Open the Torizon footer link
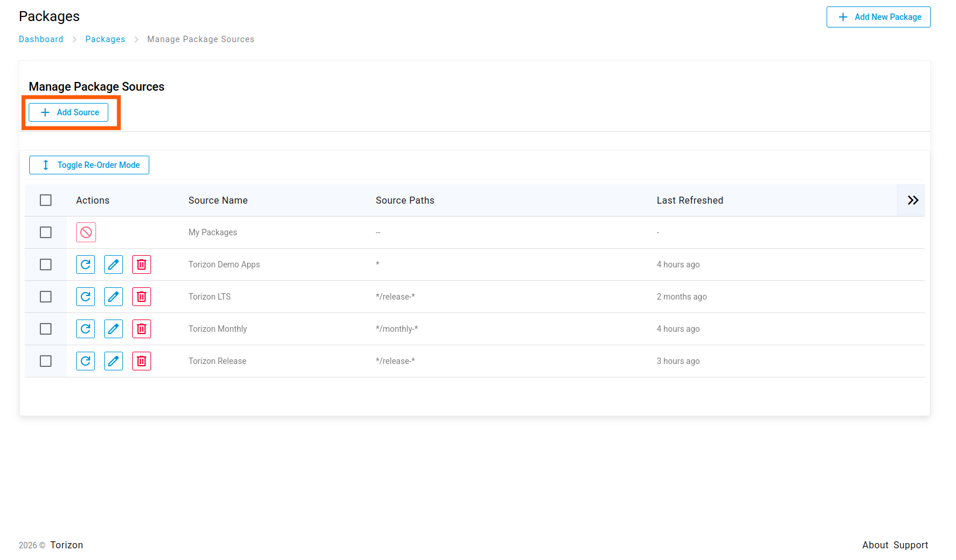 point(67,545)
